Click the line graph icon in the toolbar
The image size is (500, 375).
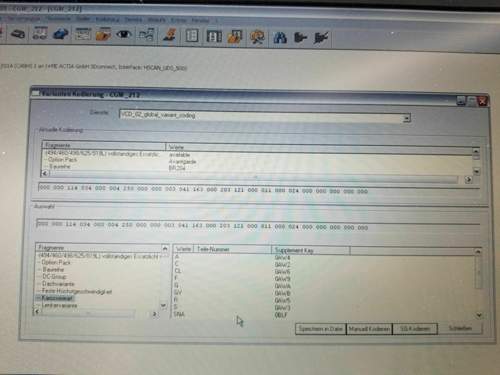[146, 34]
